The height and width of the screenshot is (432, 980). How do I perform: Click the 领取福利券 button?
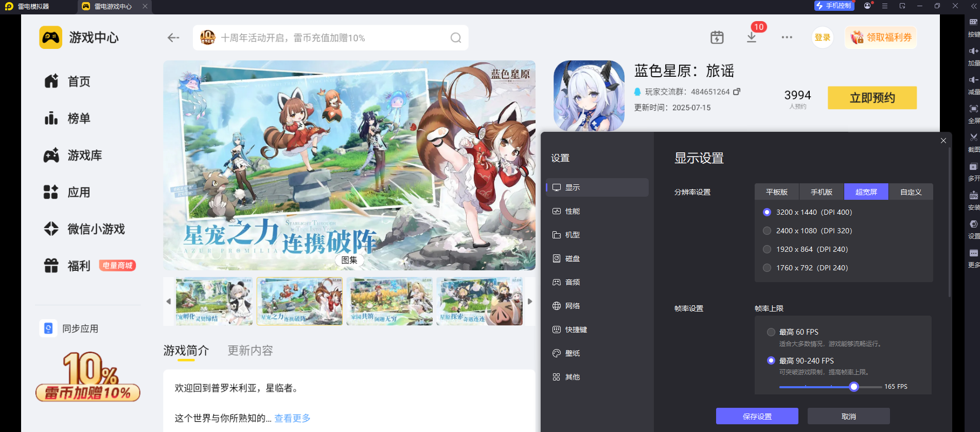click(x=881, y=38)
